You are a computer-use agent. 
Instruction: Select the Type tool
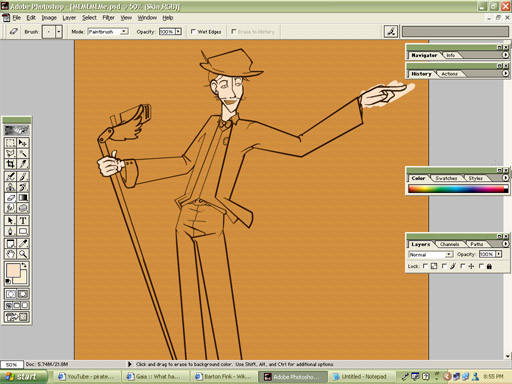click(23, 221)
